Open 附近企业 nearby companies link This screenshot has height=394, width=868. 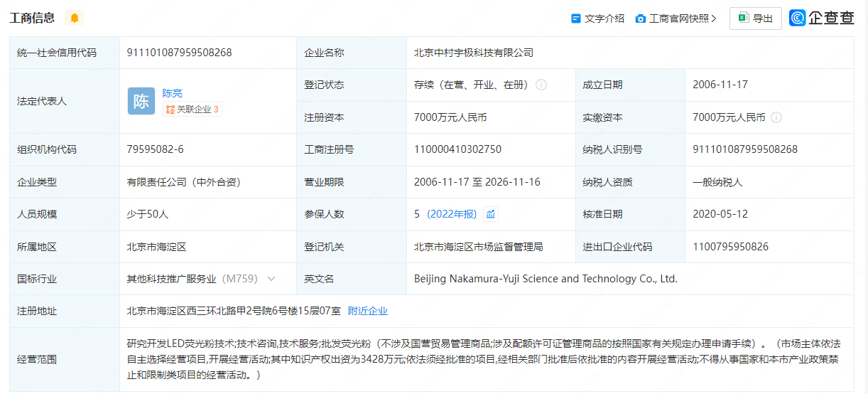[x=367, y=311]
